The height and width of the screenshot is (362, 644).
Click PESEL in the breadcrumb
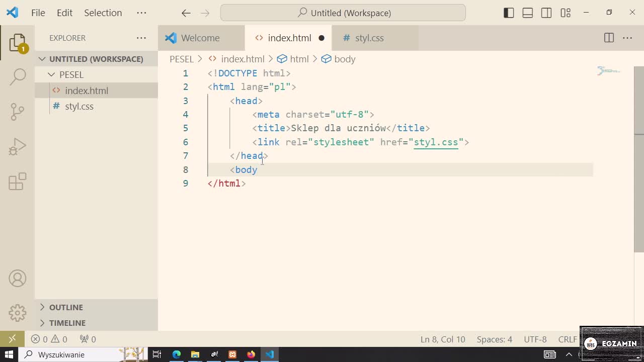tap(182, 59)
